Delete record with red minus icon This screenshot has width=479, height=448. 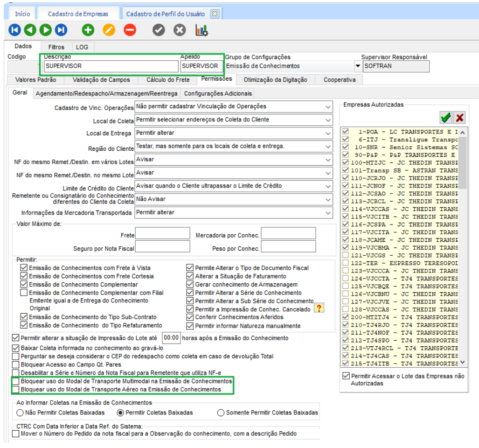coord(130,30)
